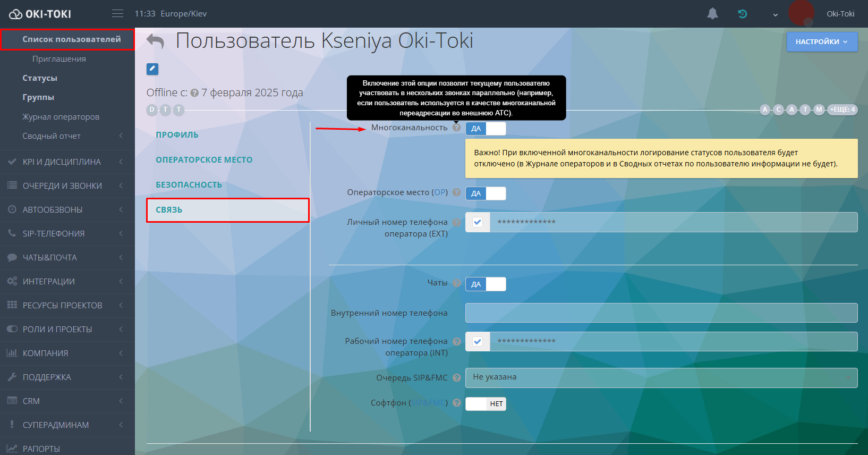Toggle the Многоканальность switch
The image size is (868, 455).
click(486, 129)
